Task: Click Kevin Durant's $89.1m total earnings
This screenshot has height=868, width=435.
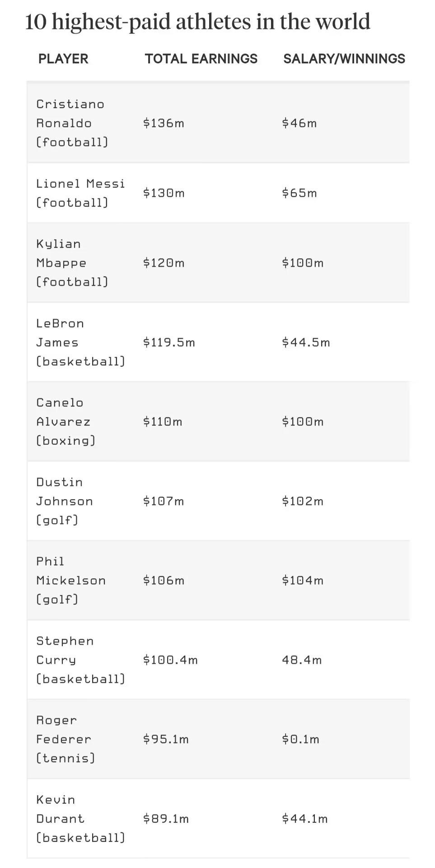Action: pyautogui.click(x=166, y=819)
